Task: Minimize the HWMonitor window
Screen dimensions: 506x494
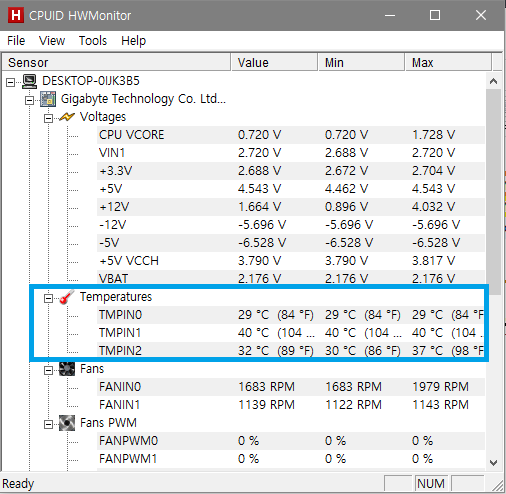Action: pyautogui.click(x=390, y=15)
